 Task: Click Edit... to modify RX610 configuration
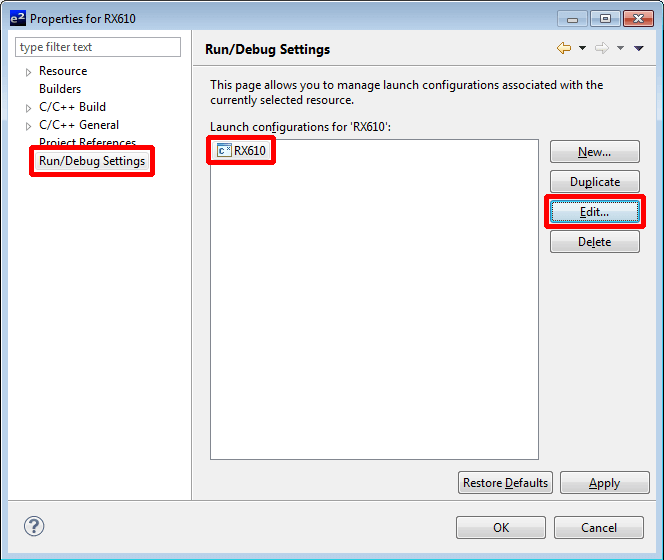tap(594, 212)
